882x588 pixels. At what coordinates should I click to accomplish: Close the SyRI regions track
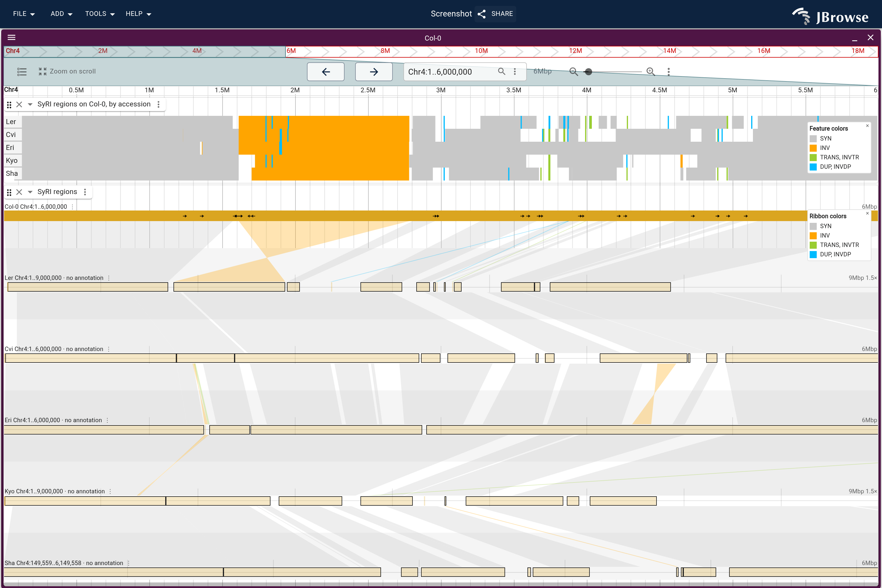(x=19, y=192)
